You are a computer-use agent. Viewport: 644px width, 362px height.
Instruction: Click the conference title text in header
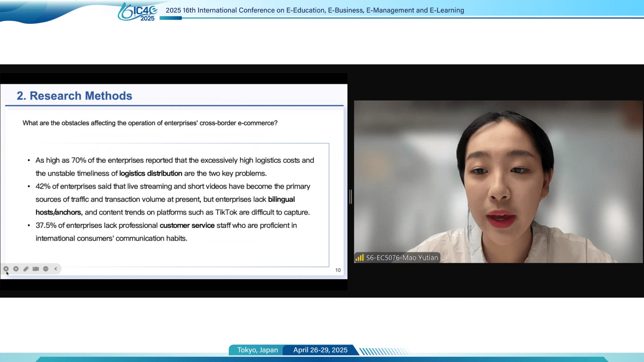coord(315,10)
